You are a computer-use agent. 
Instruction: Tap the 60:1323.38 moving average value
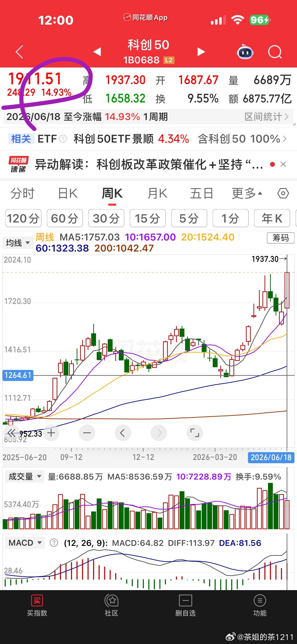point(62,248)
